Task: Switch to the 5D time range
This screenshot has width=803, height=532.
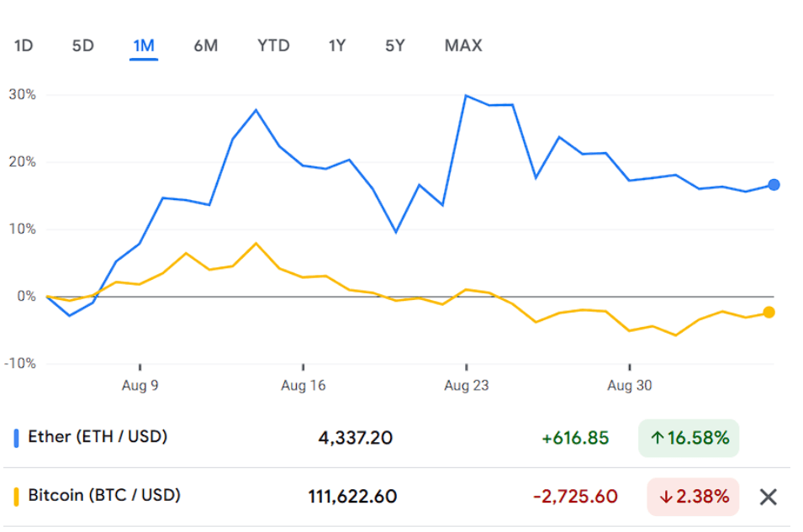Action: coord(83,45)
